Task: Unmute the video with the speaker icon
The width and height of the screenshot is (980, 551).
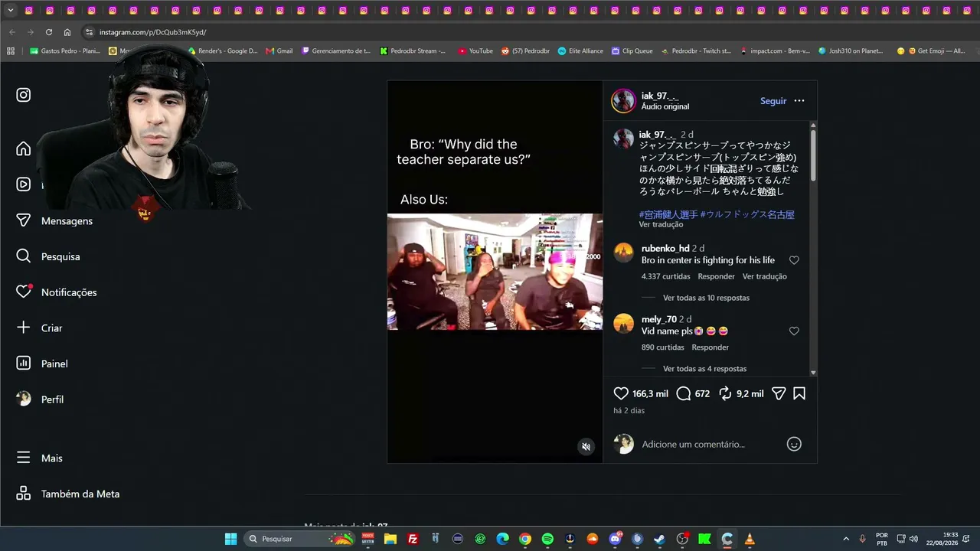Action: click(586, 447)
